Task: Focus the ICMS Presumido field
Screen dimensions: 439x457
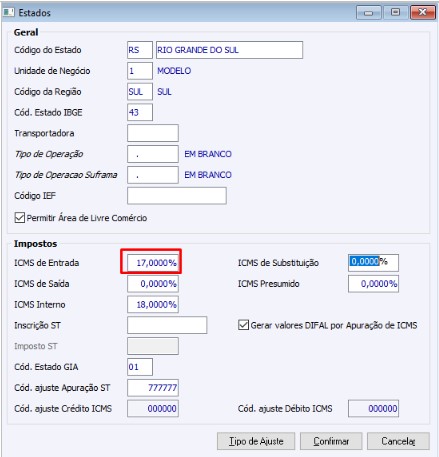Action: (x=373, y=284)
